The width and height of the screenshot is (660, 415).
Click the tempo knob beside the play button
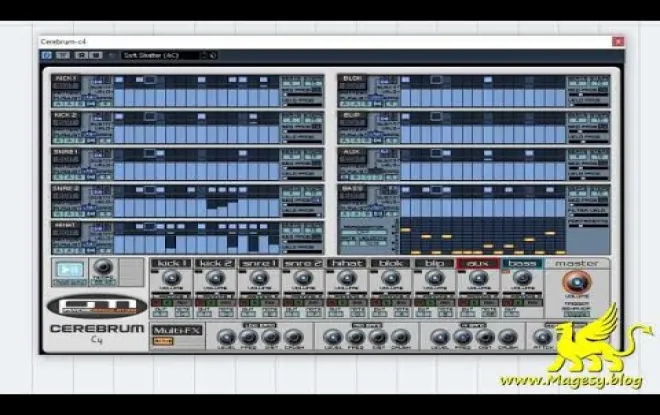pyautogui.click(x=103, y=267)
